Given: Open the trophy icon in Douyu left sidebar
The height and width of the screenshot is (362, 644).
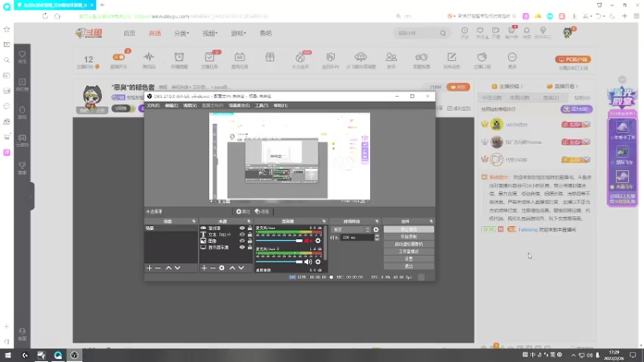Looking at the screenshot, I should (23, 166).
